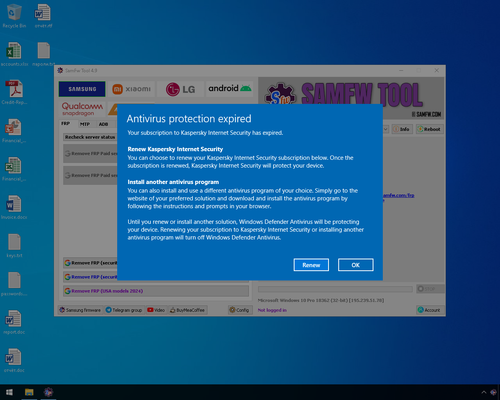Open the отчет.rtf Word document icon
This screenshot has height=400, width=500.
pyautogui.click(x=43, y=16)
